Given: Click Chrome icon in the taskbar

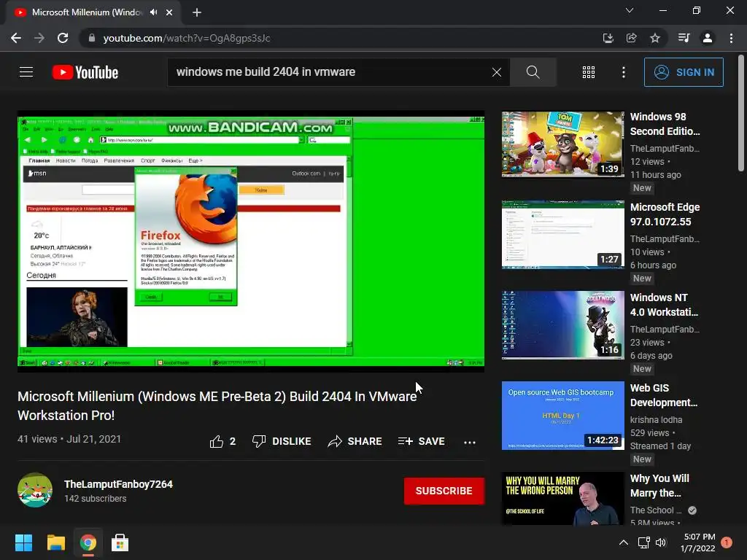Looking at the screenshot, I should point(88,542).
